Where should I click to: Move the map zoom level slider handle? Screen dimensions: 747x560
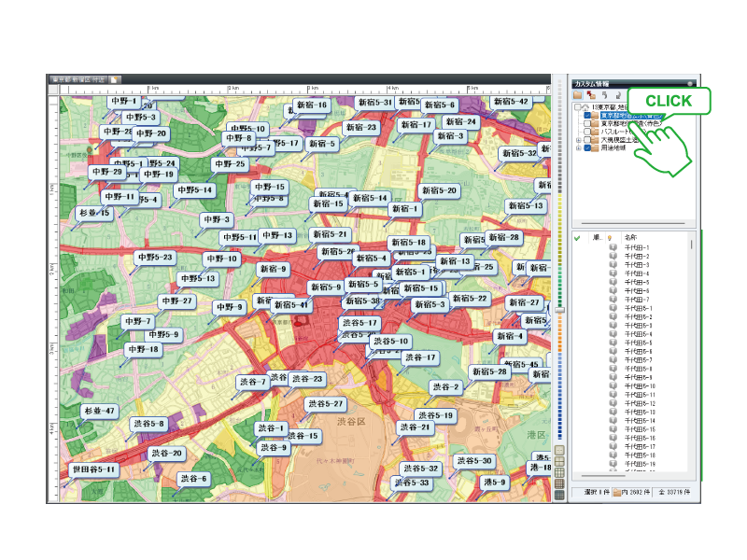[559, 310]
